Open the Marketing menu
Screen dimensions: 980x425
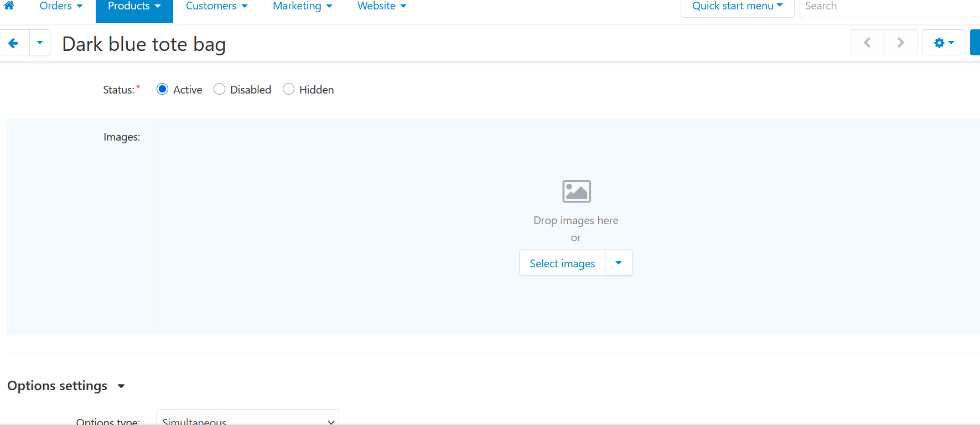(302, 6)
